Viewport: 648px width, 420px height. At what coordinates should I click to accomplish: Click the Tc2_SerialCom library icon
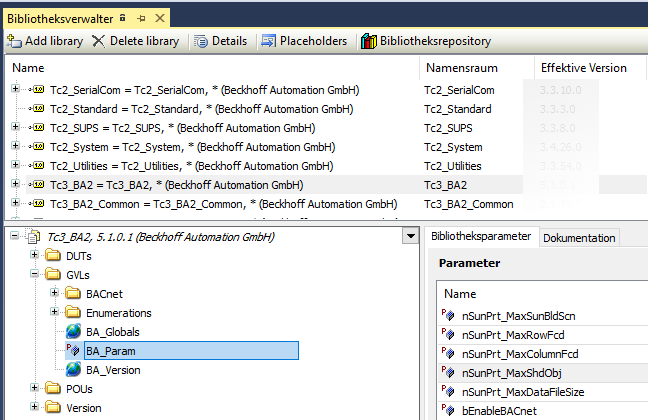[x=37, y=89]
